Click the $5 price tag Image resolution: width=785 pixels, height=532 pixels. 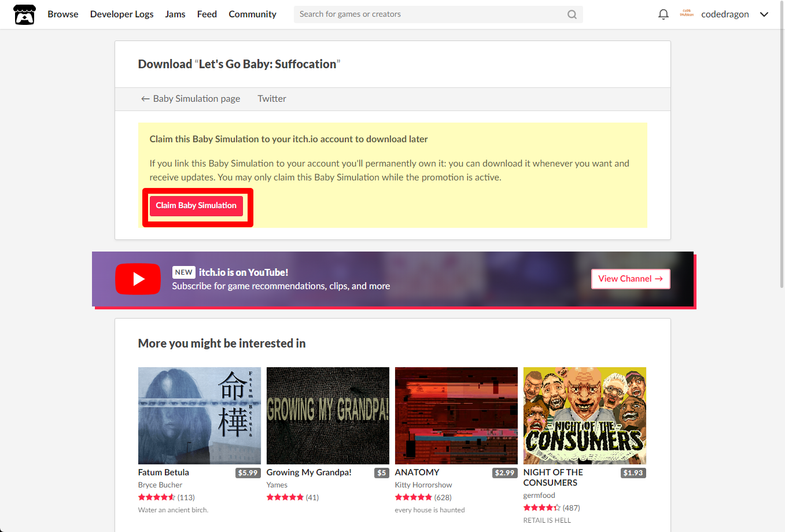click(382, 473)
